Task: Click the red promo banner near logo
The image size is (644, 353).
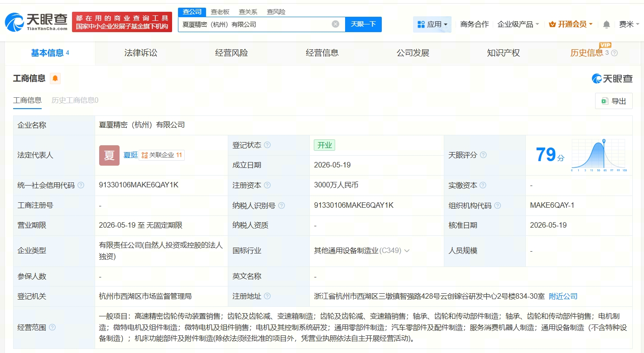Action: [x=122, y=22]
